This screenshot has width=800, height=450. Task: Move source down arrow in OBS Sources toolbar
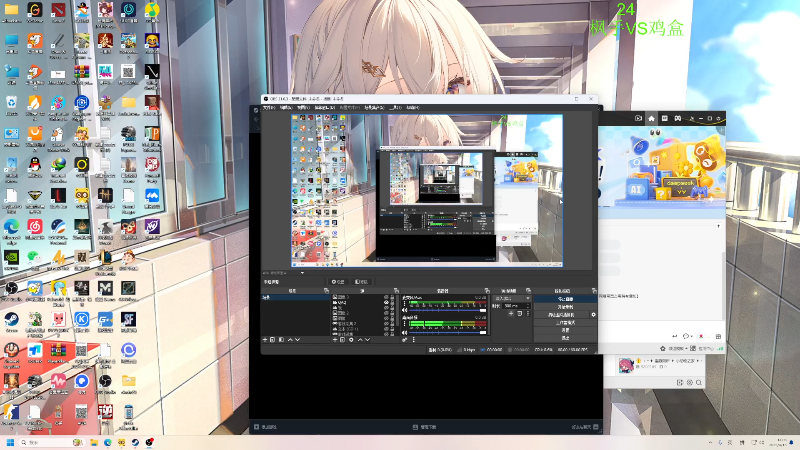point(367,340)
